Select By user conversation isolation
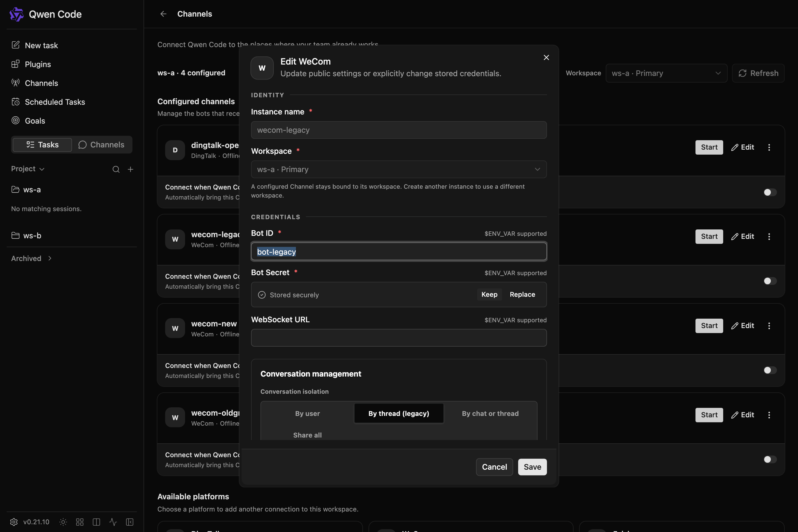 [307, 413]
